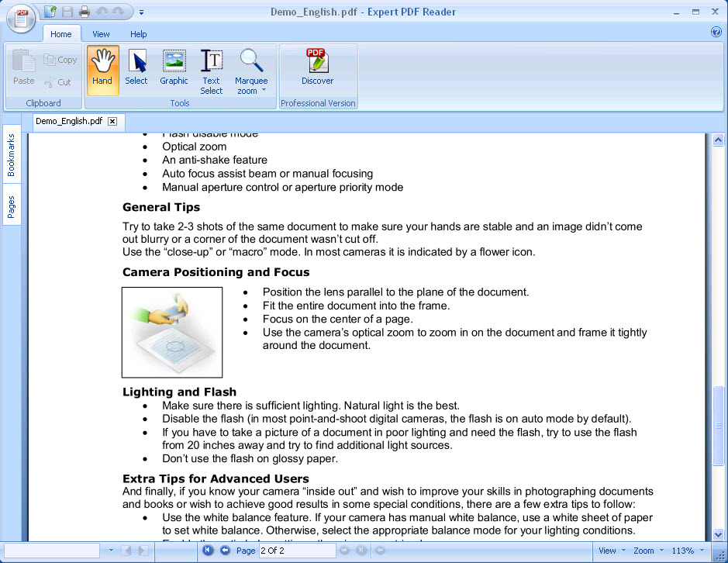
Task: Click the vertical scrollbar up arrow
Action: pyautogui.click(x=718, y=140)
